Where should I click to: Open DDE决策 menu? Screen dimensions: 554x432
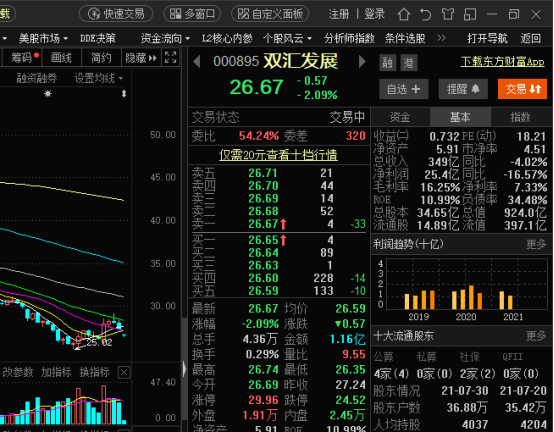pos(98,38)
